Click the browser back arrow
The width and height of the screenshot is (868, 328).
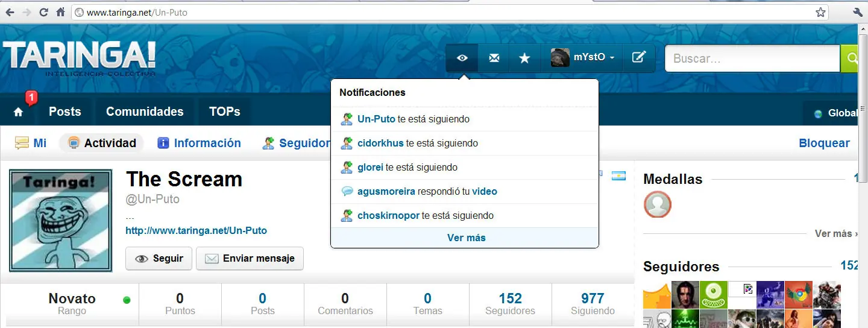[10, 12]
